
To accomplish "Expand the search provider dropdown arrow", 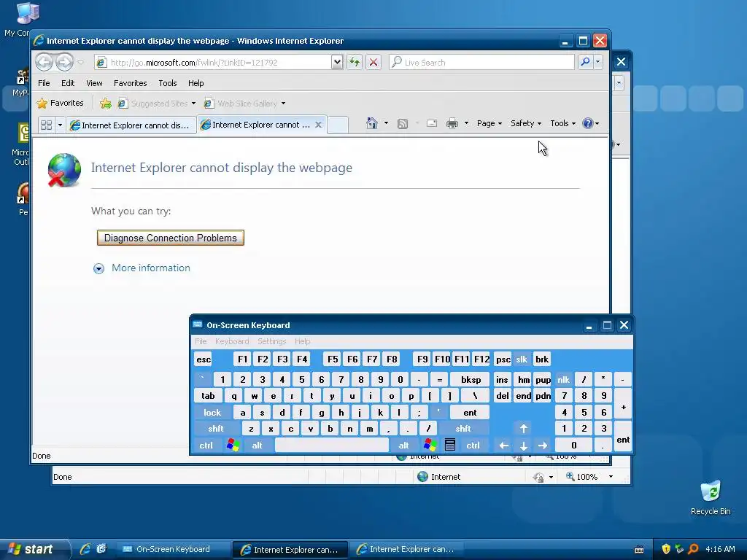I will [x=598, y=62].
